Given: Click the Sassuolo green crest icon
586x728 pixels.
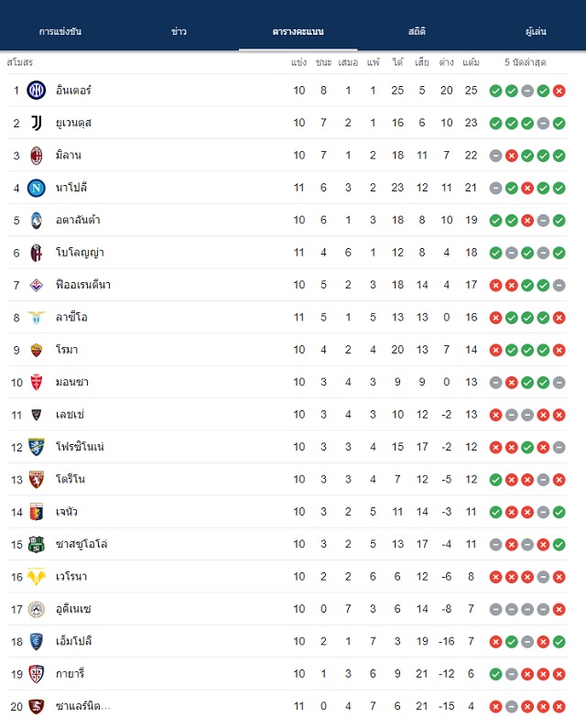Looking at the screenshot, I should coord(37,544).
